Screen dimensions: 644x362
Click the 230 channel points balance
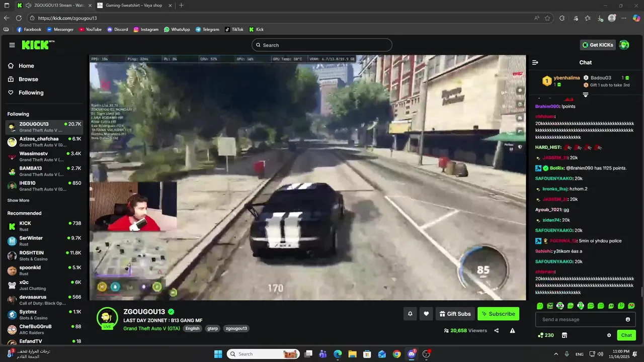tap(545, 335)
